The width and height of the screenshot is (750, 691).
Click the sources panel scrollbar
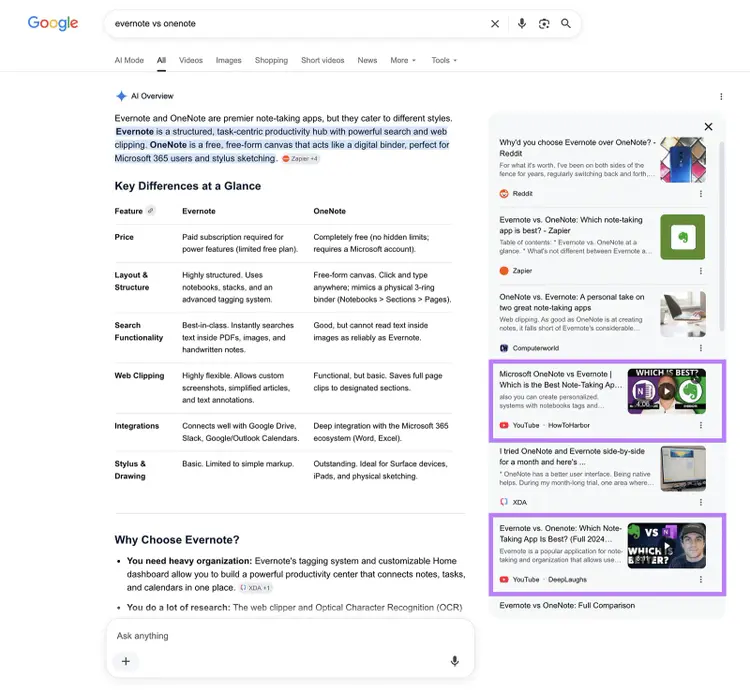pos(722,236)
